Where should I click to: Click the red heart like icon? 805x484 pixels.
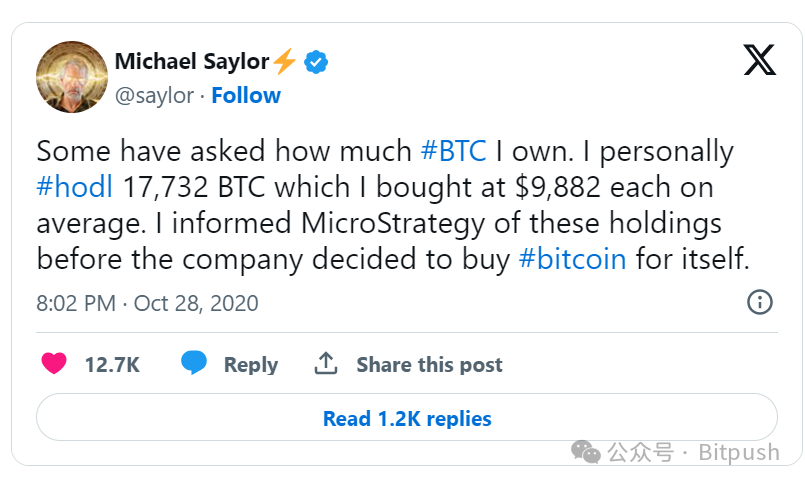54,364
